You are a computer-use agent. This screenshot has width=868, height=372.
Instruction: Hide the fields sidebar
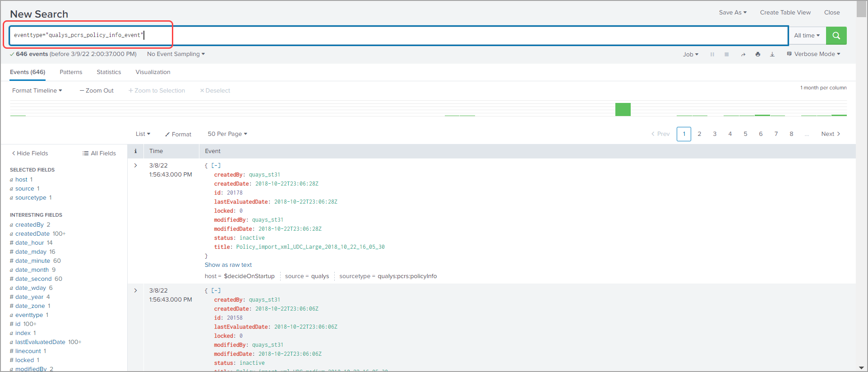30,153
